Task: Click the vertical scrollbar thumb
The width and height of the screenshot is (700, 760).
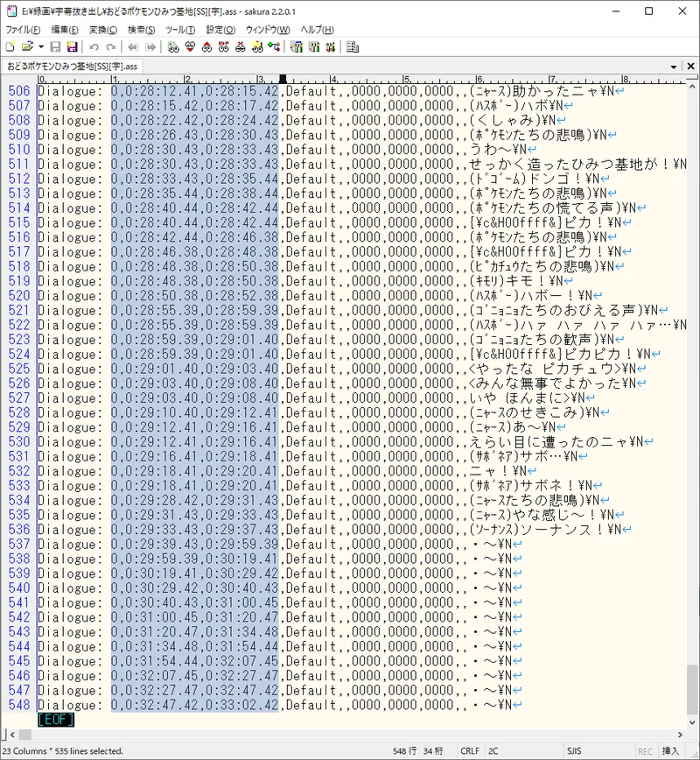Action: pos(692,689)
